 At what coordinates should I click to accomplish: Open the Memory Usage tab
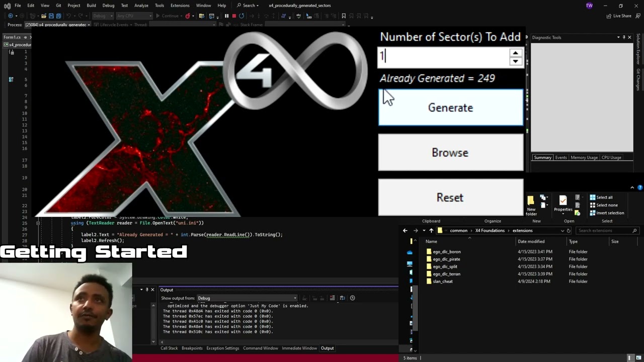click(x=584, y=157)
